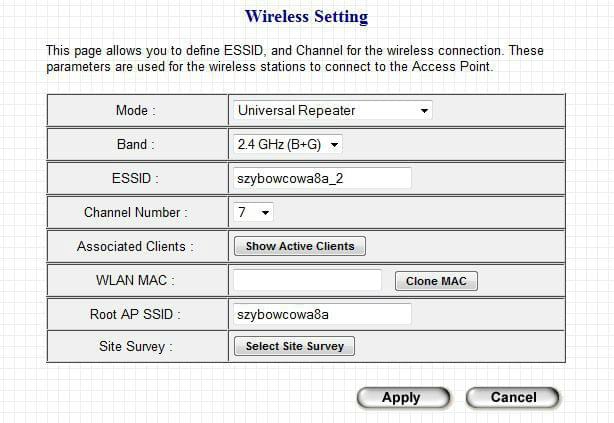Click the Wireless Setting page heading
The image size is (614, 423).
(306, 17)
